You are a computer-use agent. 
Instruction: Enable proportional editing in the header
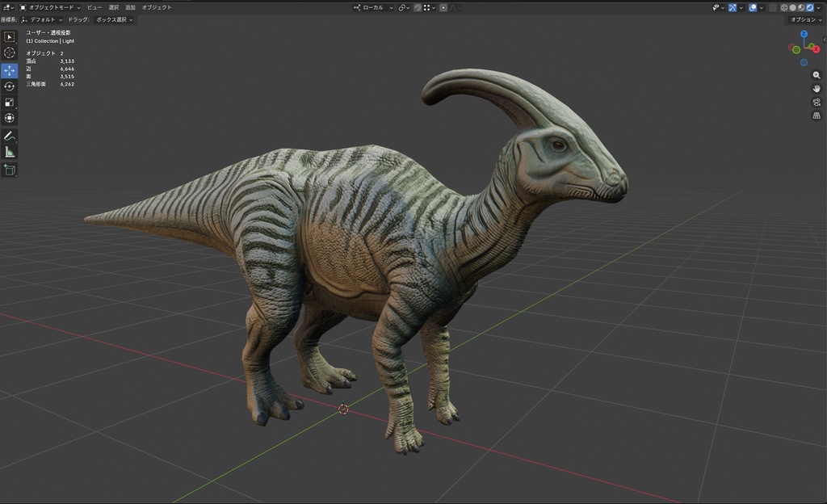(442, 7)
